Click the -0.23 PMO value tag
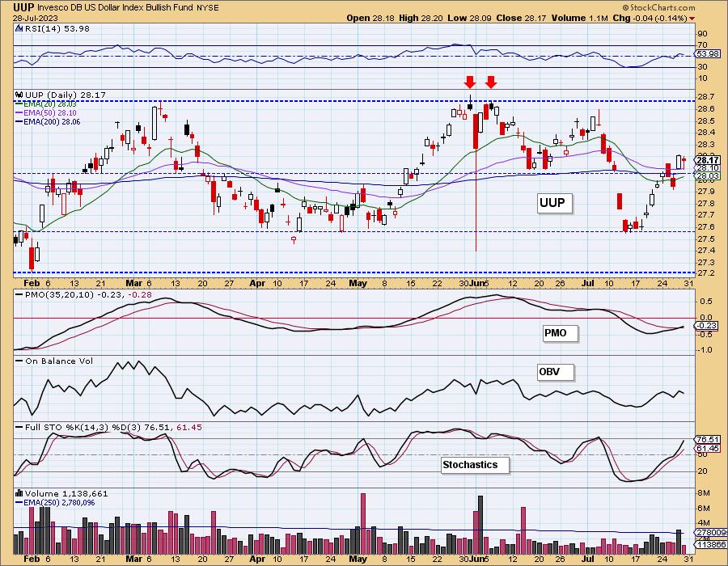 pos(707,326)
